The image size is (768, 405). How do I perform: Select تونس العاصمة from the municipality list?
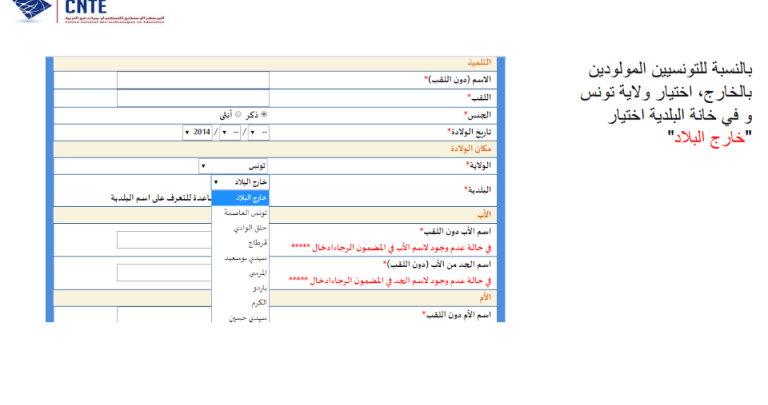(241, 213)
